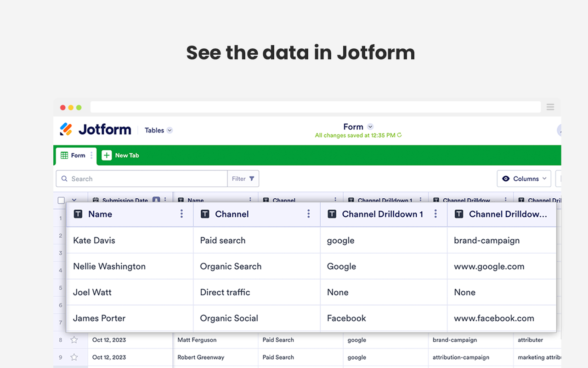This screenshot has width=588, height=368.
Task: Click the Jotform logo
Action: coord(95,130)
